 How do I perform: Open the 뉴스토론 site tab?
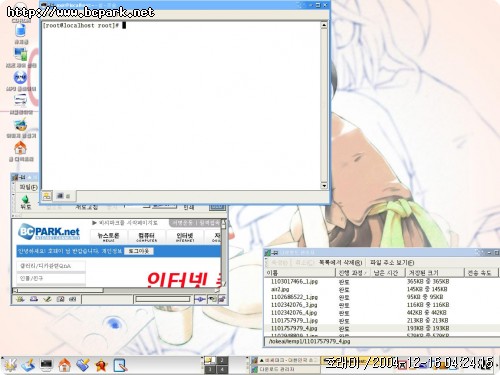[108, 237]
